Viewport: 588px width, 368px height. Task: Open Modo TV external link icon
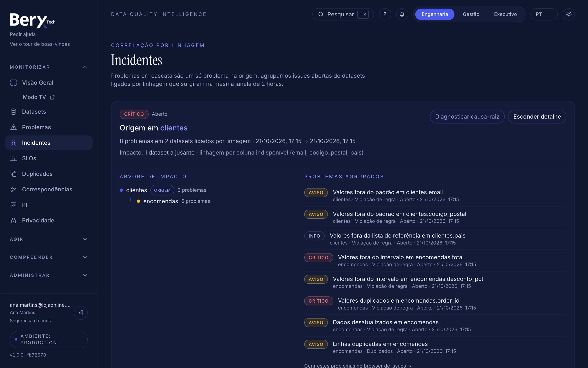click(x=52, y=97)
